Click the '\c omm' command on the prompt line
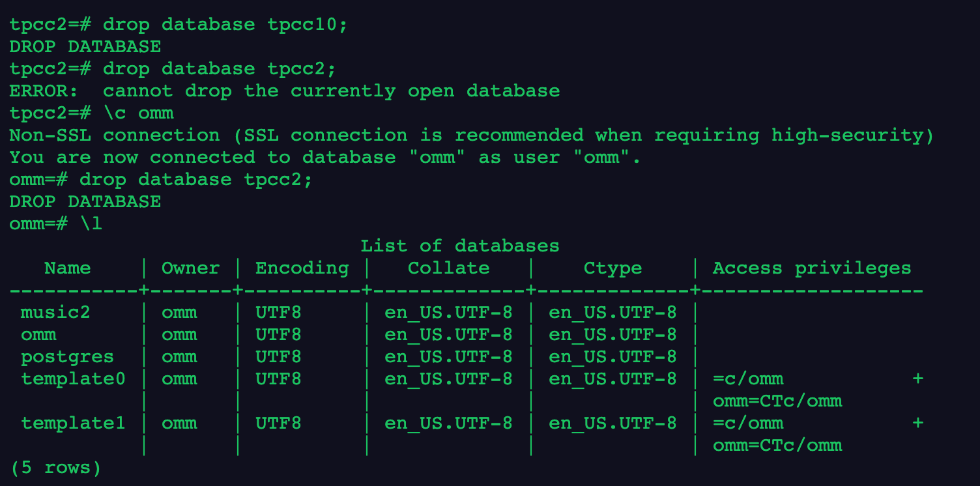The height and width of the screenshot is (486, 980). 138,113
